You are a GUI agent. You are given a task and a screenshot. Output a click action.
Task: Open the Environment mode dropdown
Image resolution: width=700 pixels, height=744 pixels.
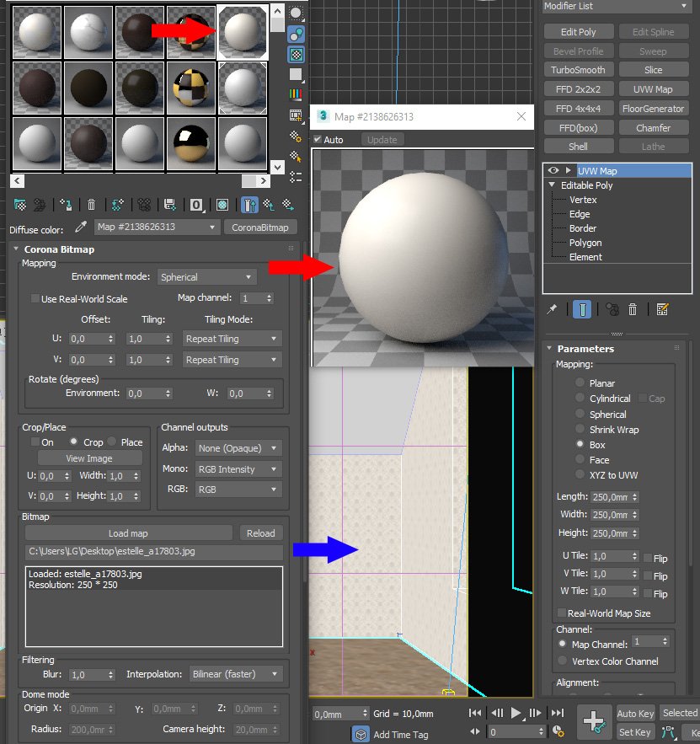point(206,277)
